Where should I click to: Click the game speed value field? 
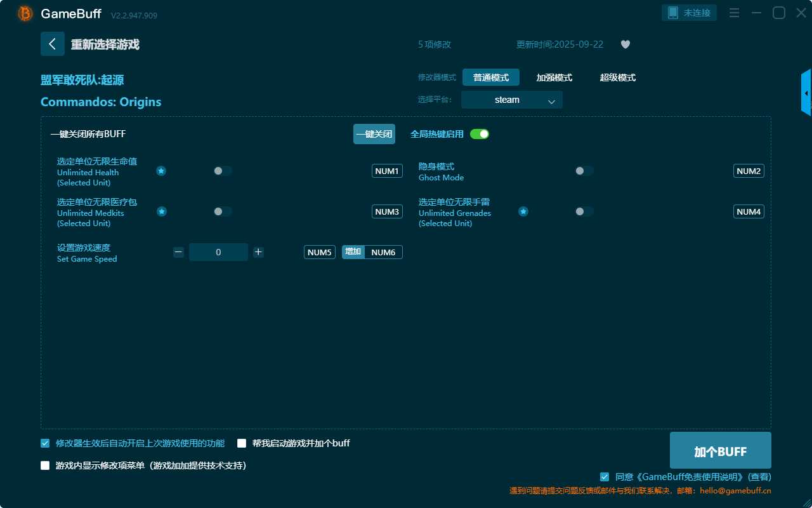point(218,252)
